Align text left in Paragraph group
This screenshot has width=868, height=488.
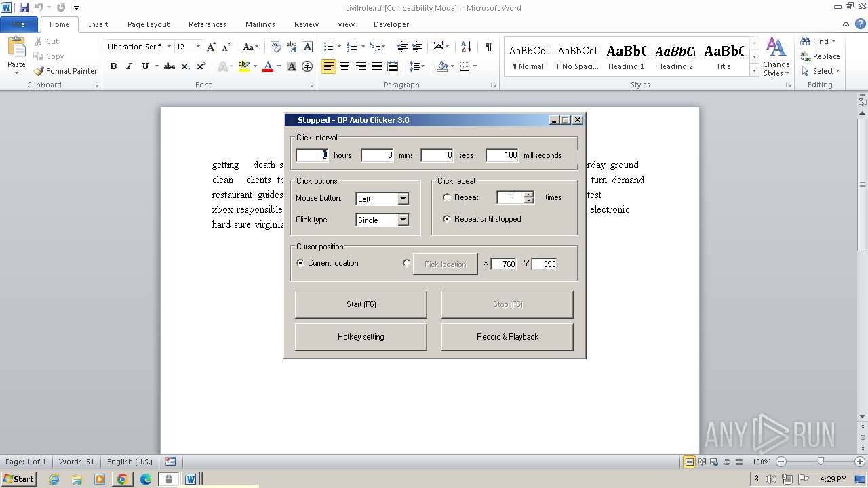[328, 66]
